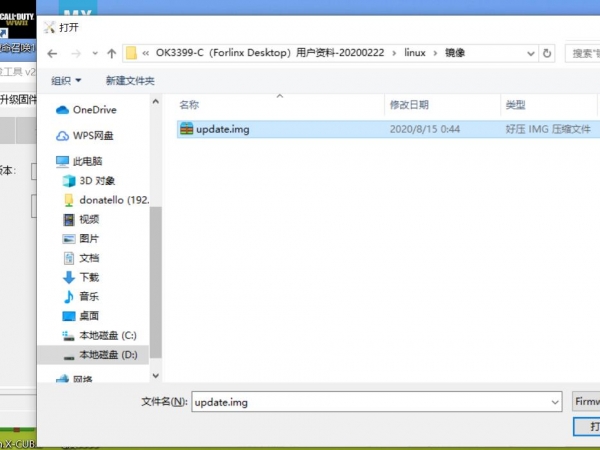Click the back navigation arrow

(x=53, y=53)
